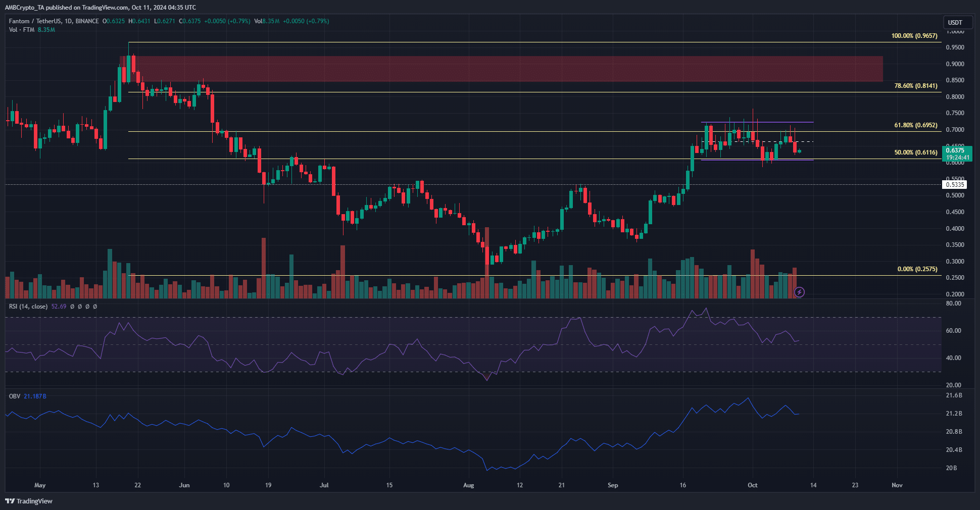Click the OBV value 21.187B
Screen dimensions: 980x510
point(35,396)
